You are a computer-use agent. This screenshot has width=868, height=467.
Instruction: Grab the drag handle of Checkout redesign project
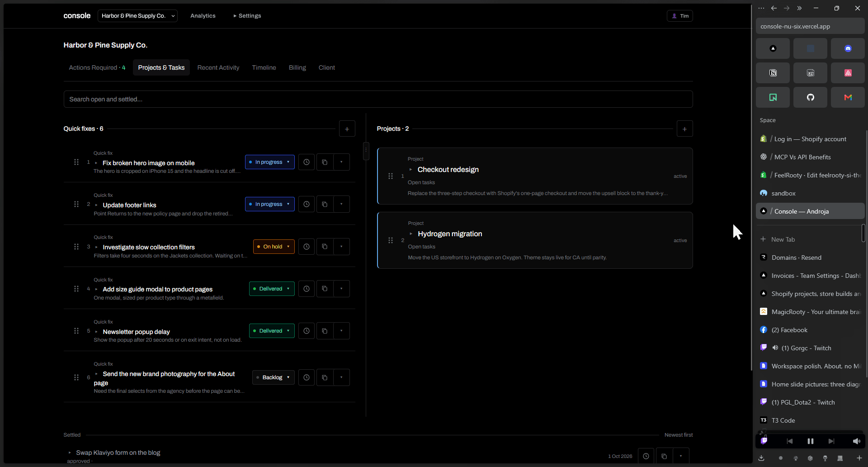pyautogui.click(x=391, y=176)
